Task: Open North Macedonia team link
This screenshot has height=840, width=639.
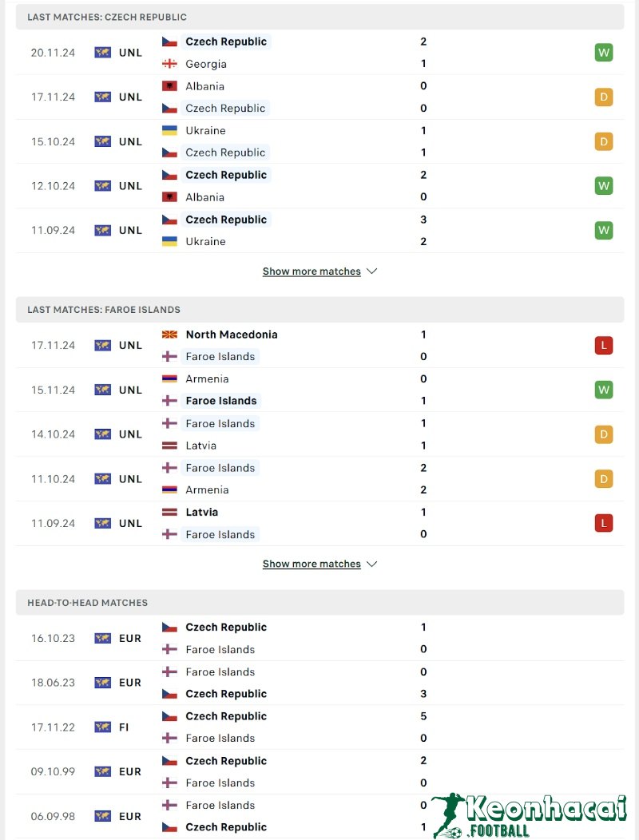Action: (232, 335)
